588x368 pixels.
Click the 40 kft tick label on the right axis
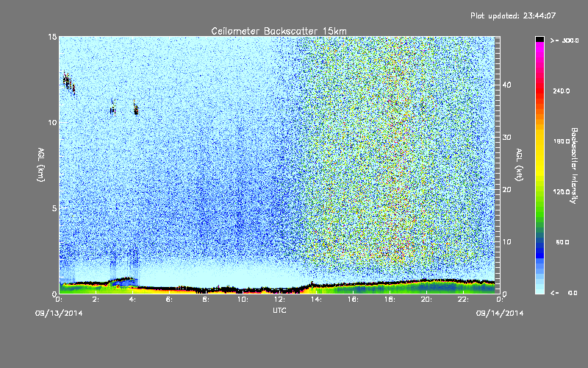506,85
